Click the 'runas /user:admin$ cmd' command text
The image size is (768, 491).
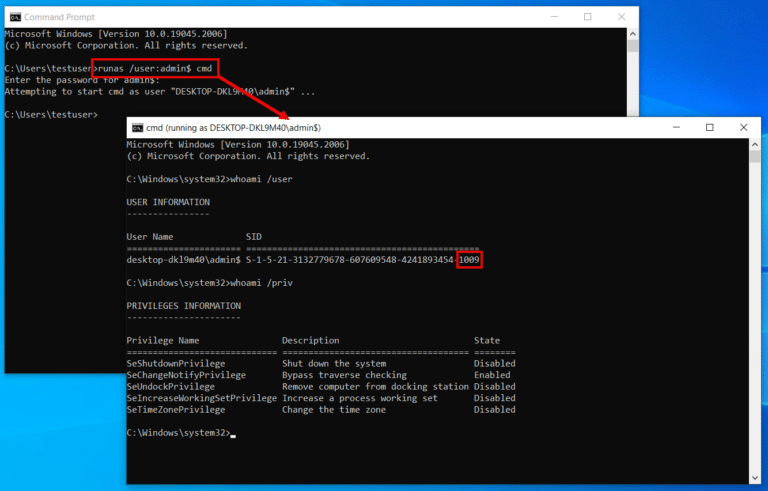(x=155, y=69)
